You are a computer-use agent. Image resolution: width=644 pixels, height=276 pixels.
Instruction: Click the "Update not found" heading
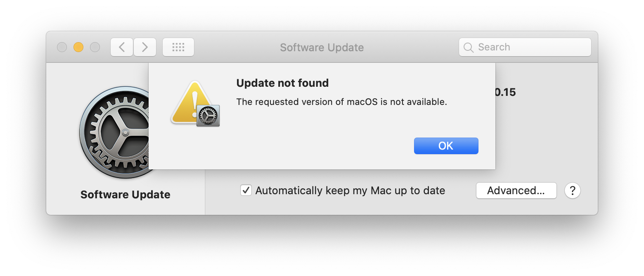coord(282,83)
